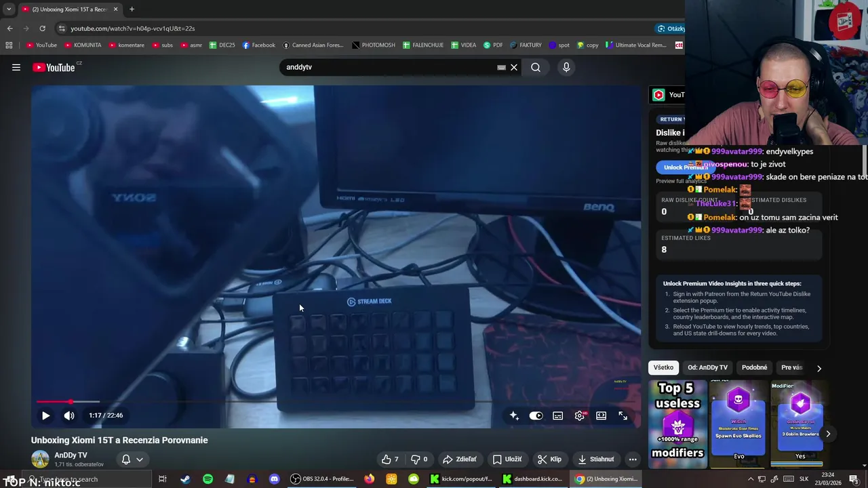The width and height of the screenshot is (868, 488).
Task: Open the KOMUNITA bookmark
Action: (x=82, y=45)
